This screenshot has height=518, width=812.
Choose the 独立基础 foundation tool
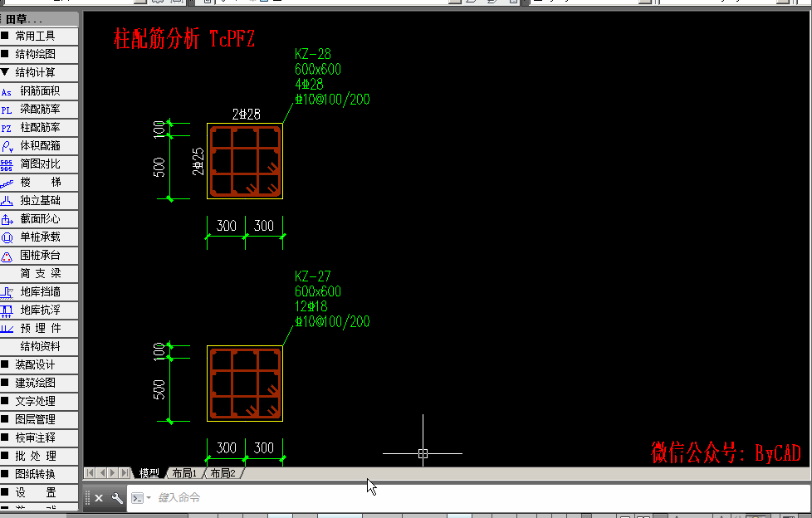point(39,200)
